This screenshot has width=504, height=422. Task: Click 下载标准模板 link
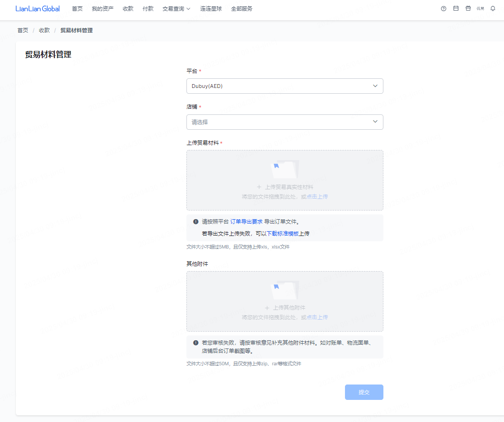(283, 234)
